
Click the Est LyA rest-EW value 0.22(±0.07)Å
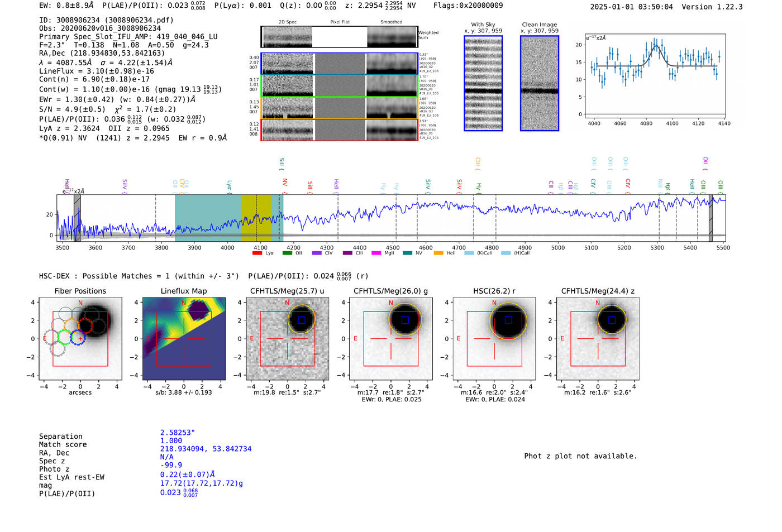click(188, 475)
